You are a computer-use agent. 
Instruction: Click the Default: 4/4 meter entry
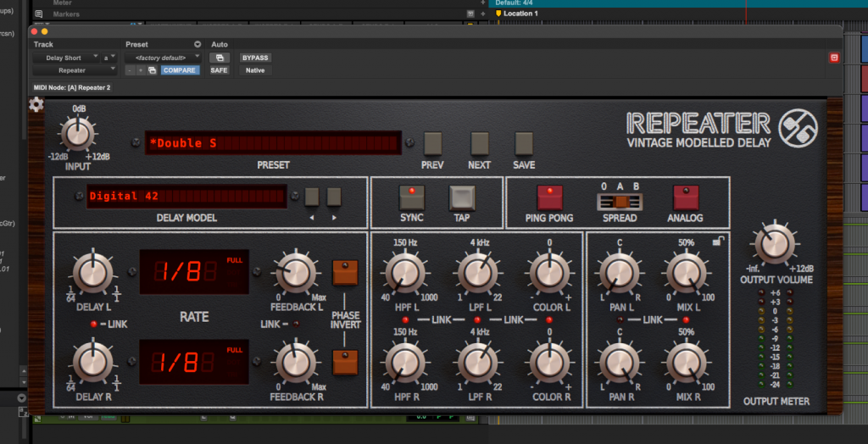point(515,3)
